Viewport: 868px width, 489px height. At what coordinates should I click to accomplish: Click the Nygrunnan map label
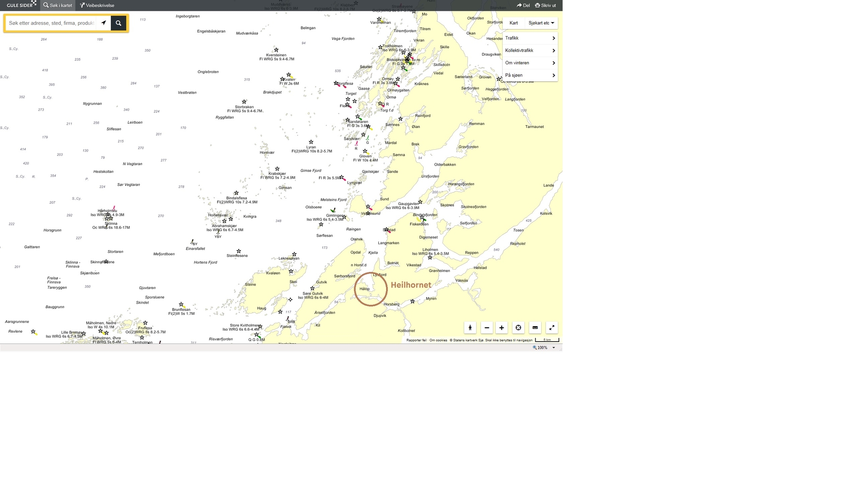pyautogui.click(x=92, y=104)
